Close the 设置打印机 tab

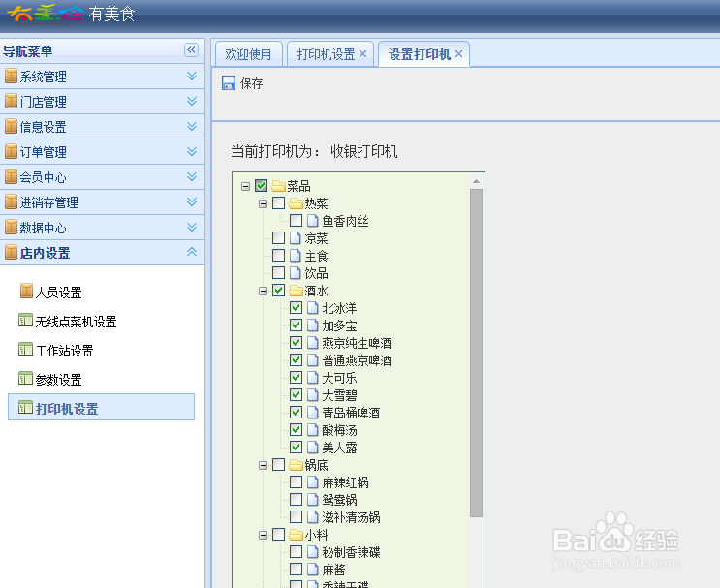tap(458, 54)
